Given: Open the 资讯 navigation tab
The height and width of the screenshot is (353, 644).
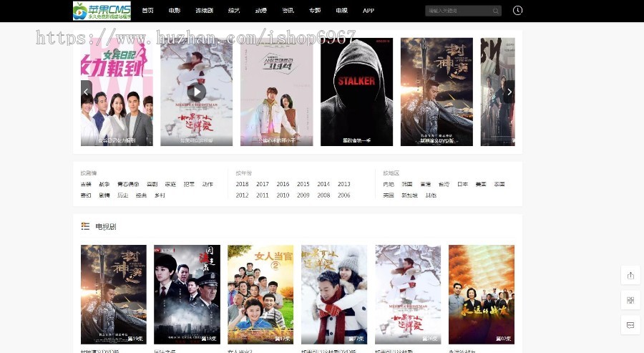Looking at the screenshot, I should point(288,11).
